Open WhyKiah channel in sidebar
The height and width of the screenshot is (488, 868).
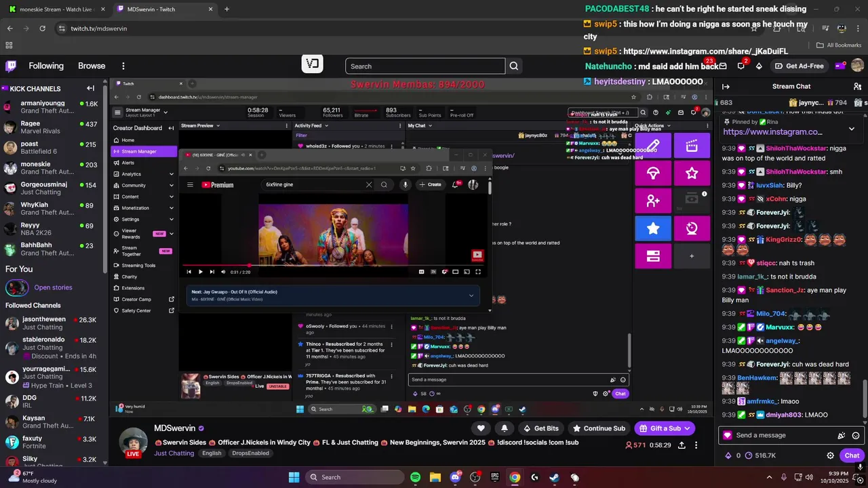coord(52,209)
